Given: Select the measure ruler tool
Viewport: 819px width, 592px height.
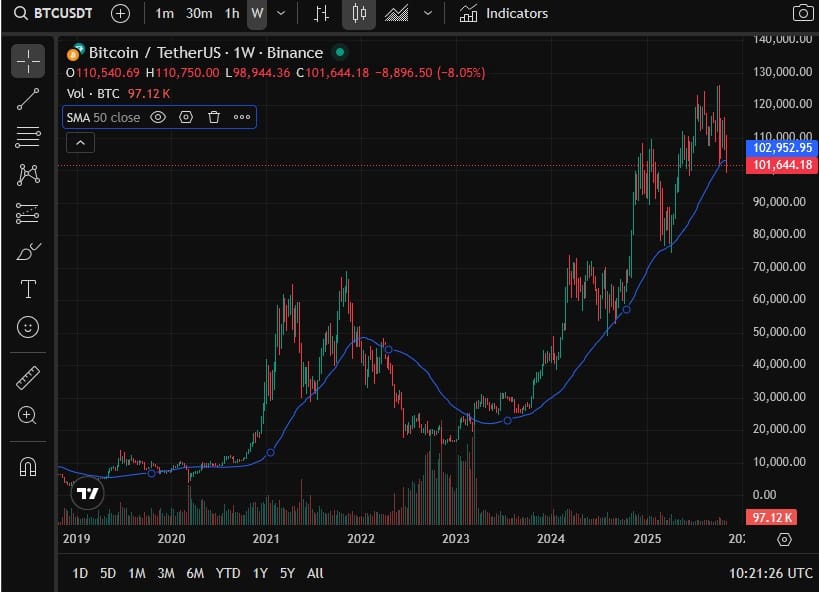Looking at the screenshot, I should (x=28, y=379).
